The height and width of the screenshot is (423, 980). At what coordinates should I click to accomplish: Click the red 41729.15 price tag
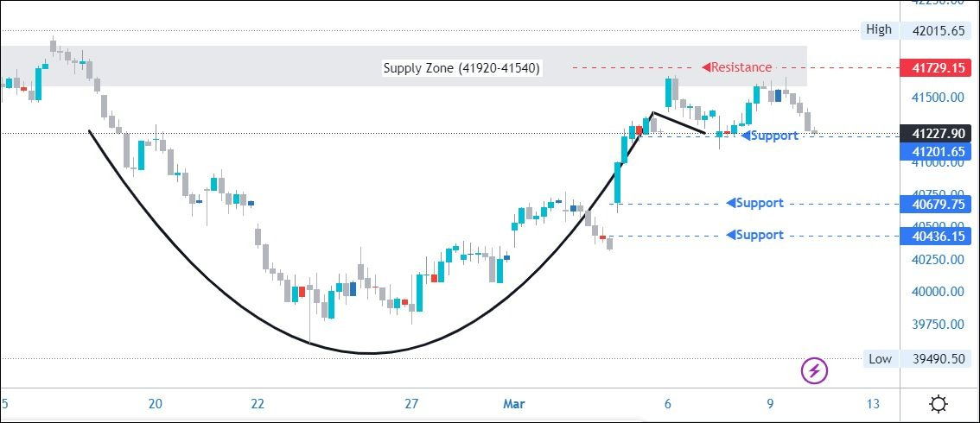tap(937, 67)
